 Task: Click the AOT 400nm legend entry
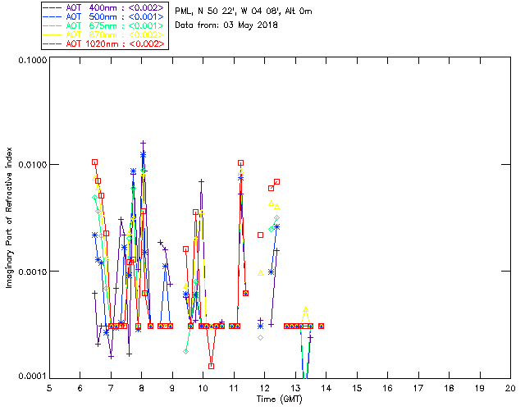pos(103,7)
